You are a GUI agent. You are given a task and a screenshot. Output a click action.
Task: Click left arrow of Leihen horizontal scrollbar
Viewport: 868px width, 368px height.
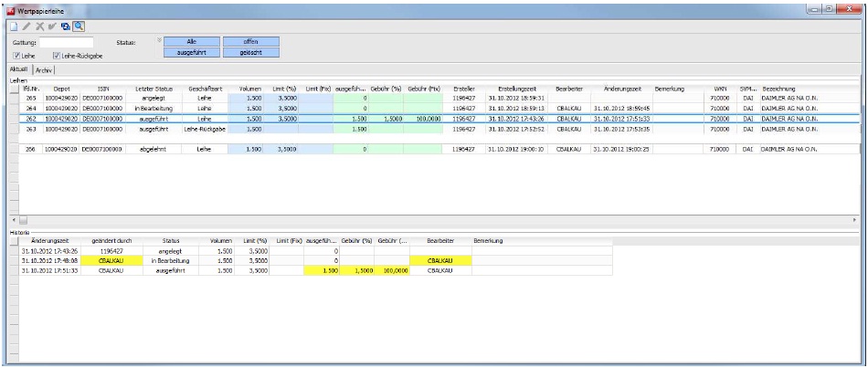[x=15, y=220]
